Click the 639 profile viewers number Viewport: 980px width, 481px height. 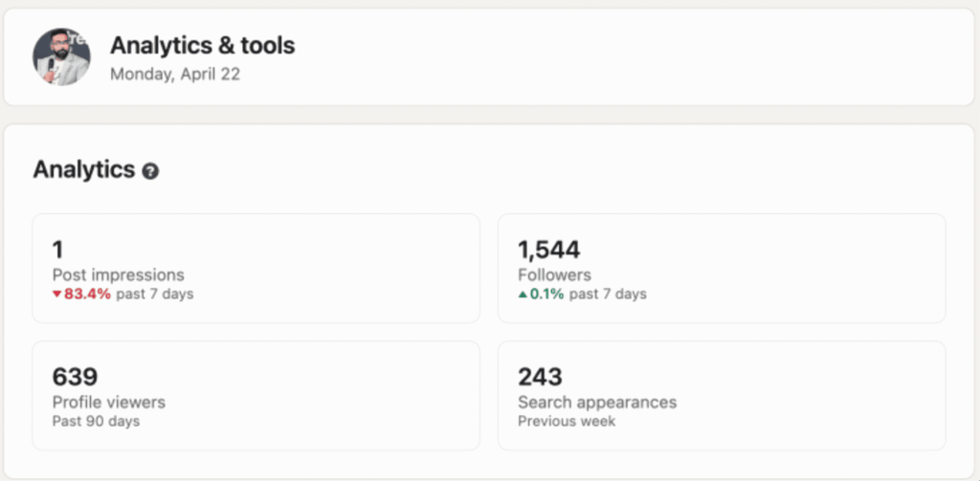click(x=75, y=377)
